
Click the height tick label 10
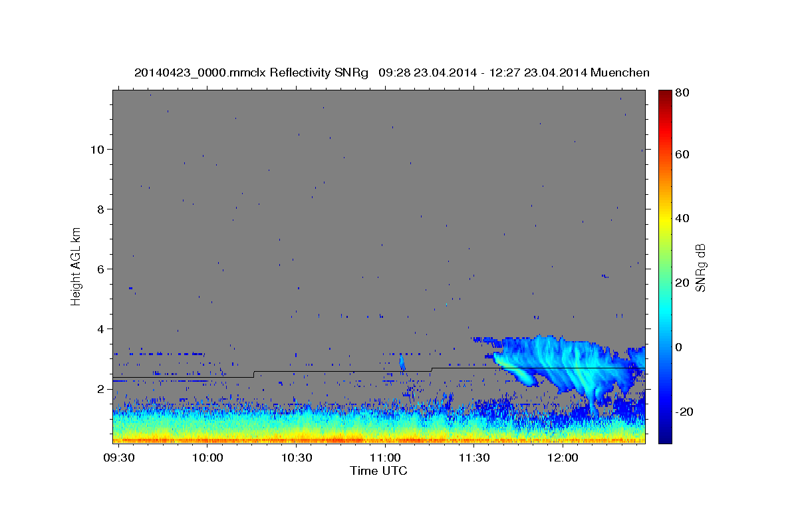coord(96,150)
